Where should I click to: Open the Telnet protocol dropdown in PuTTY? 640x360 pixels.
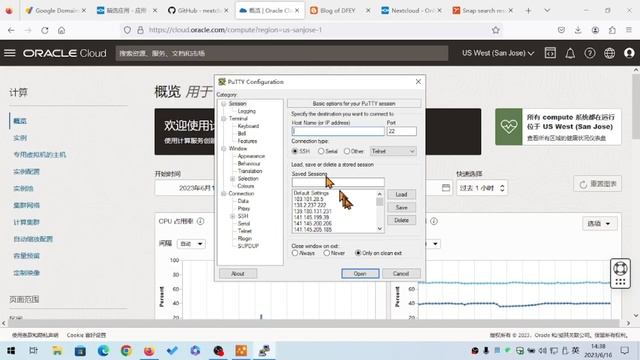coord(393,151)
